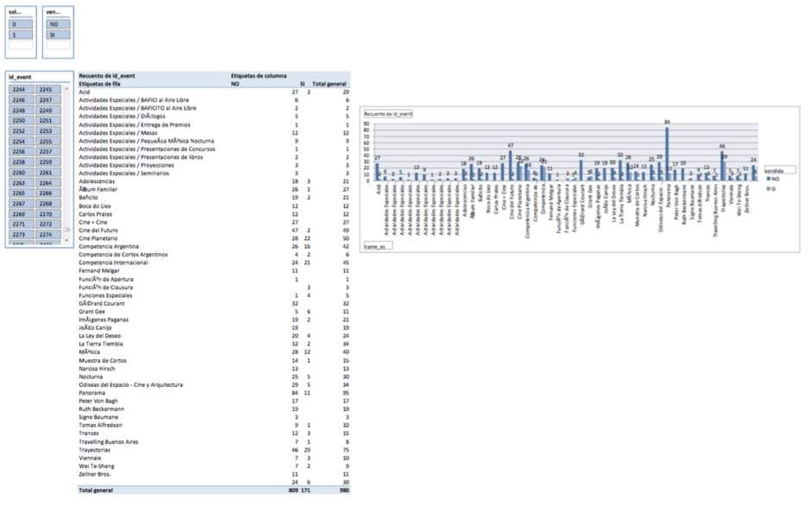This screenshot has height=506, width=812.
Task: Select the 'Tomas Alfredson' row label
Action: tap(100, 425)
